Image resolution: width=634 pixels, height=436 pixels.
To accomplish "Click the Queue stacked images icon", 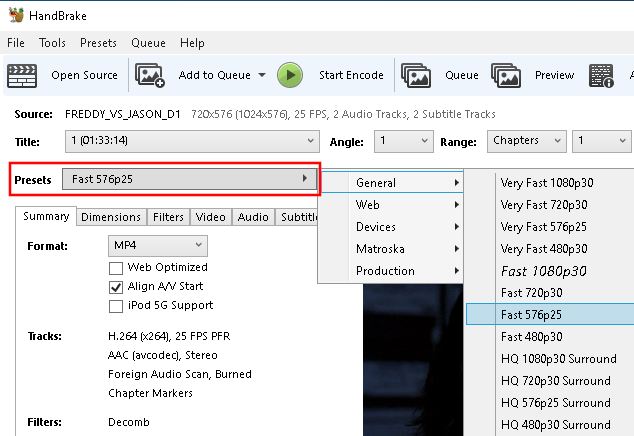I will coord(416,75).
